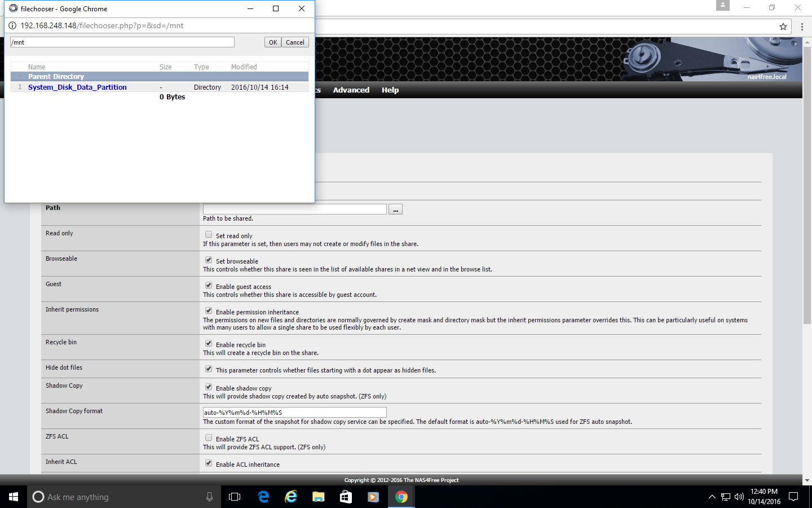Open Microsoft Edge from taskbar

[x=263, y=497]
